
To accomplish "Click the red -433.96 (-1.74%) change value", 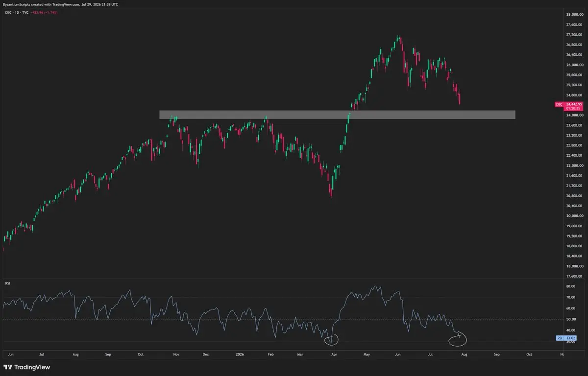I will tap(44, 12).
